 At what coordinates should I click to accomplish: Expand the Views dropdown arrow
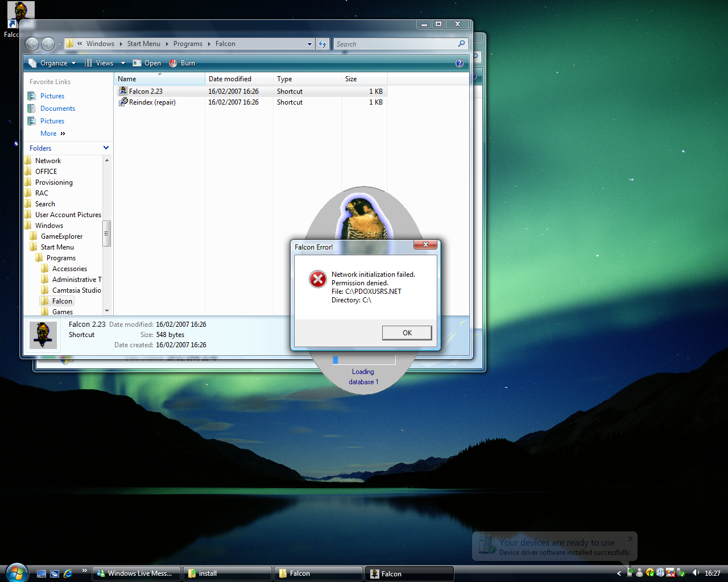point(123,63)
